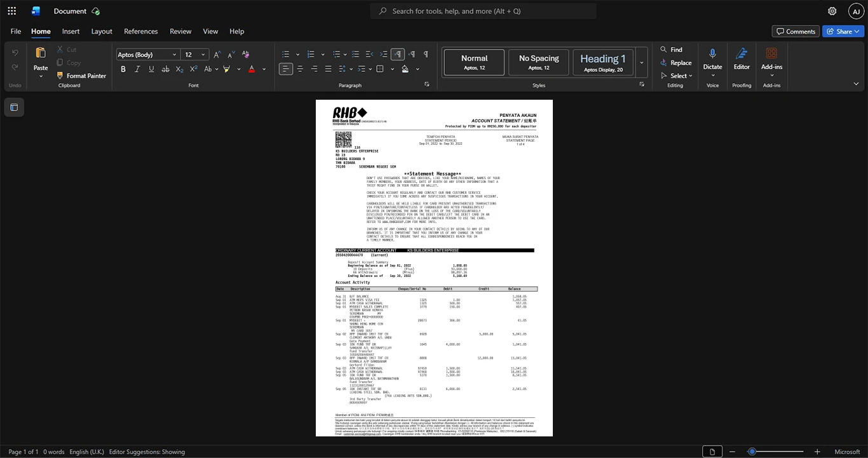Open the navigation pane sidebar icon
This screenshot has height=458, width=868.
coord(14,107)
